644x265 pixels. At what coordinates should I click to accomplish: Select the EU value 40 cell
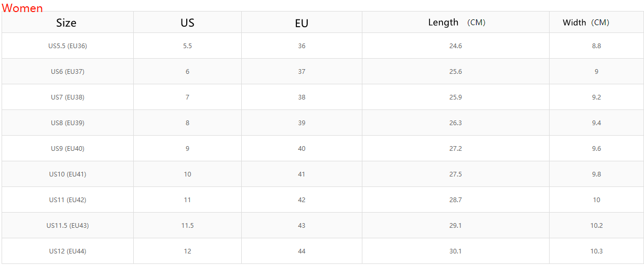point(302,149)
